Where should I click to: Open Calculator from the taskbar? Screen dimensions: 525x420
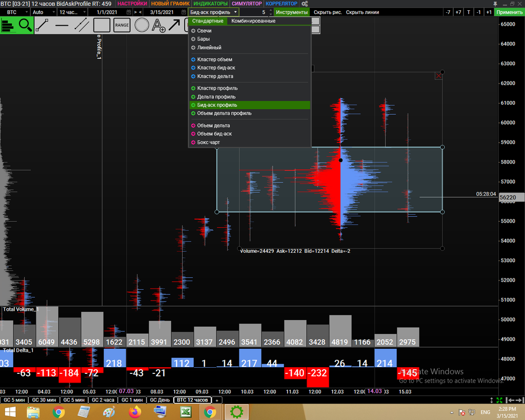pos(84,412)
